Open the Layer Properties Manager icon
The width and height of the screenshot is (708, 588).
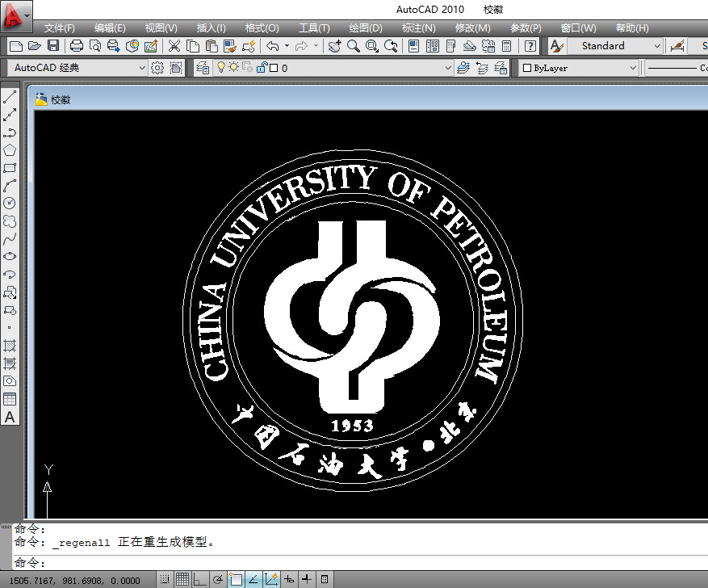[x=203, y=68]
